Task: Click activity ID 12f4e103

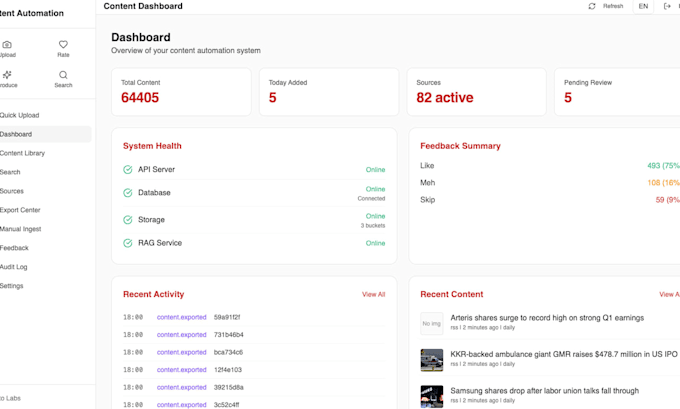Action: (228, 370)
